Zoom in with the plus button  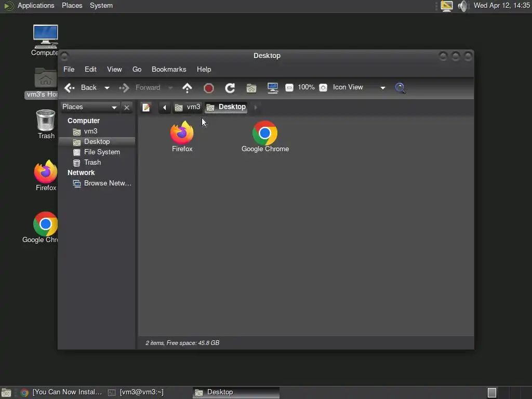[323, 87]
